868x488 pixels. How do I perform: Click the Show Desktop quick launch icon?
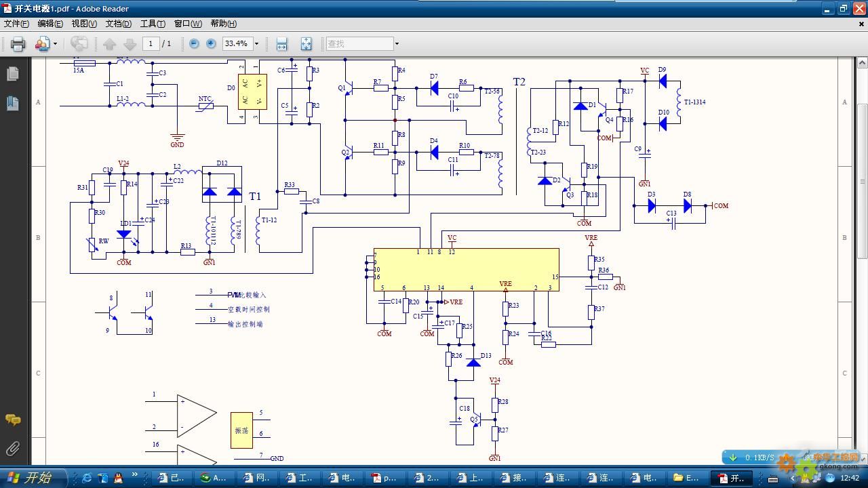point(102,478)
